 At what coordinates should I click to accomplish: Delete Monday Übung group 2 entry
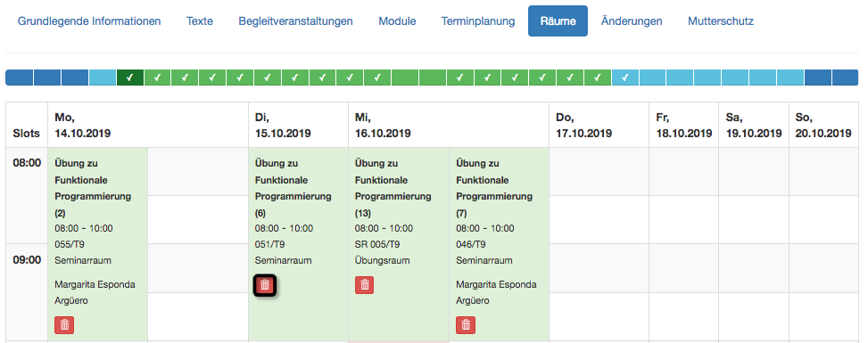(64, 325)
